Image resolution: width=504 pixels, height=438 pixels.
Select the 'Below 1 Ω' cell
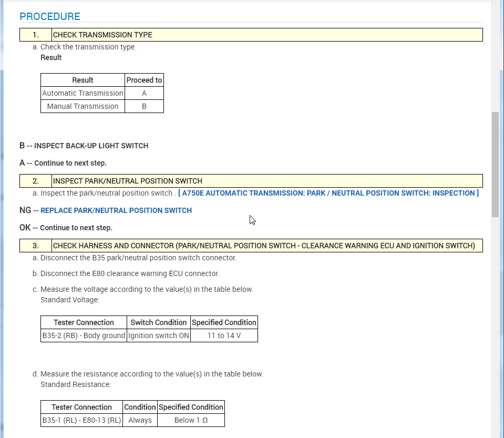tap(191, 420)
